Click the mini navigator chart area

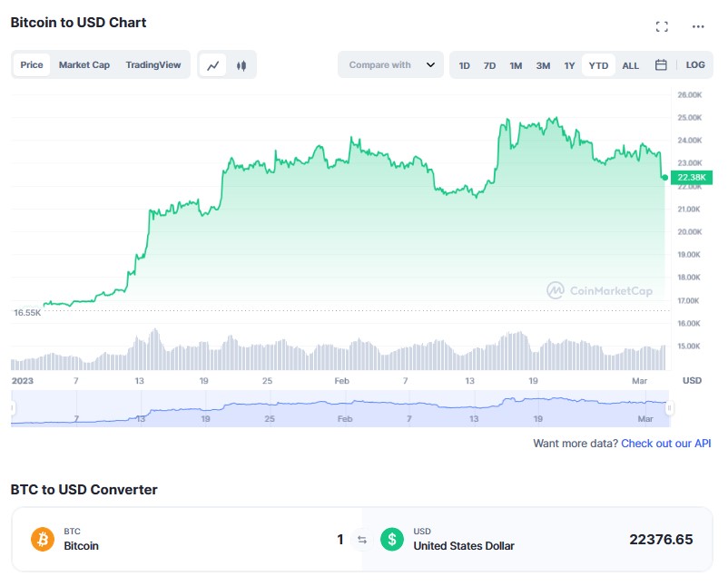pyautogui.click(x=340, y=408)
